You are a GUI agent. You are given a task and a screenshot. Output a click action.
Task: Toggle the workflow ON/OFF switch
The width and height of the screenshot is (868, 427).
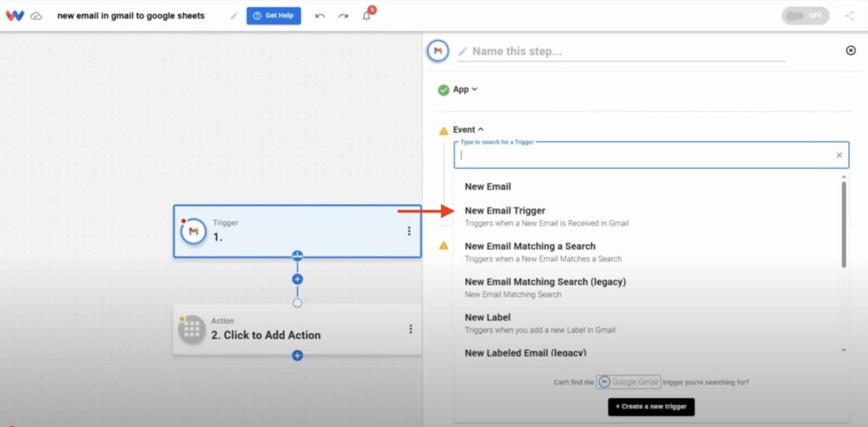click(805, 15)
